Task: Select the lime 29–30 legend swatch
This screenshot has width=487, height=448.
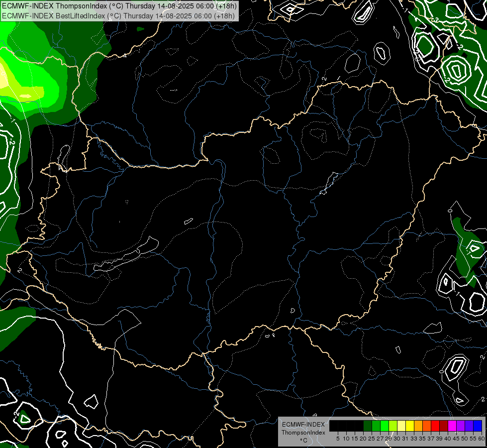Action: 393,426
